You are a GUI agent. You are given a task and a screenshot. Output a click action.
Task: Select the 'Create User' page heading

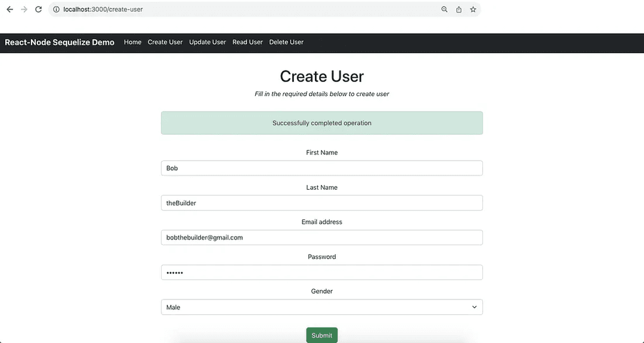point(322,76)
